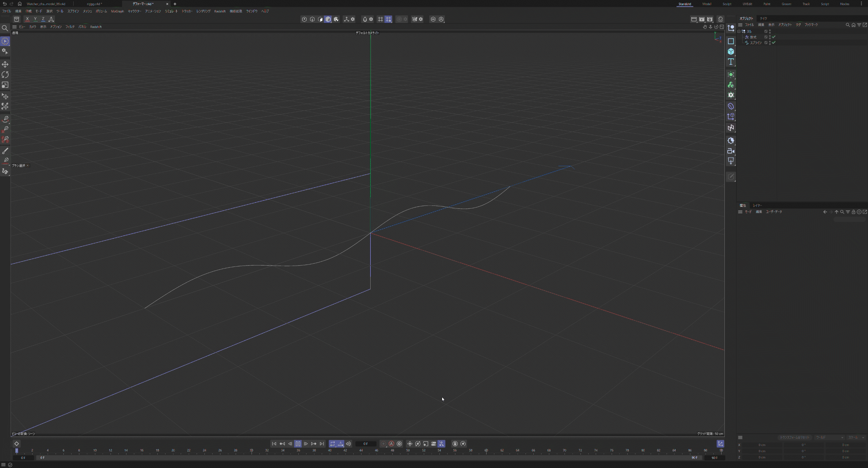Click frame 30 on the timeline ruler
The width and height of the screenshot is (868, 468).
click(x=251, y=451)
